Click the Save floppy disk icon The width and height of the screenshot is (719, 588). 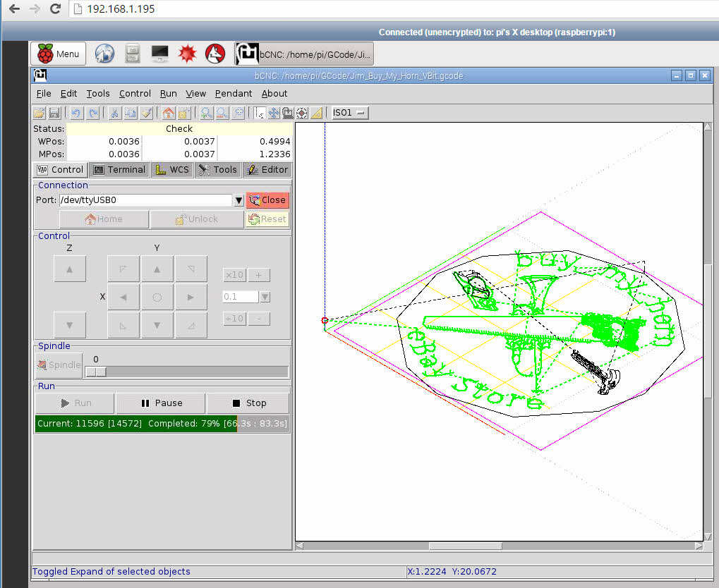[x=54, y=113]
